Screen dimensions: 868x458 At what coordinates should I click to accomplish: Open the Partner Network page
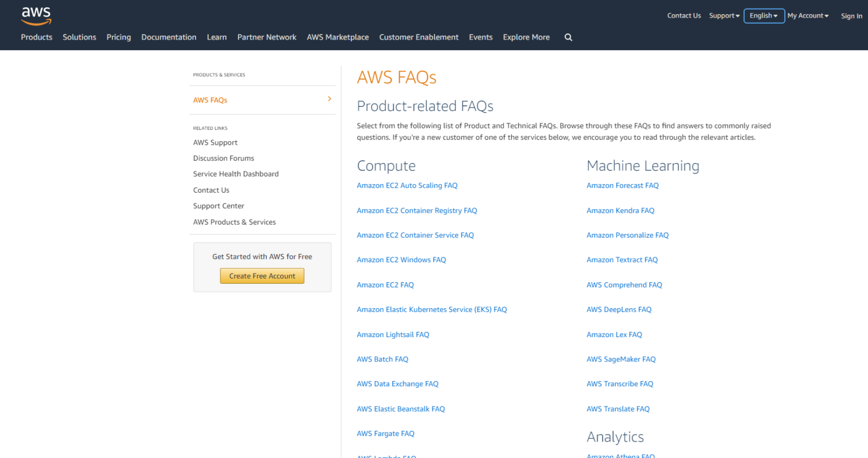266,37
